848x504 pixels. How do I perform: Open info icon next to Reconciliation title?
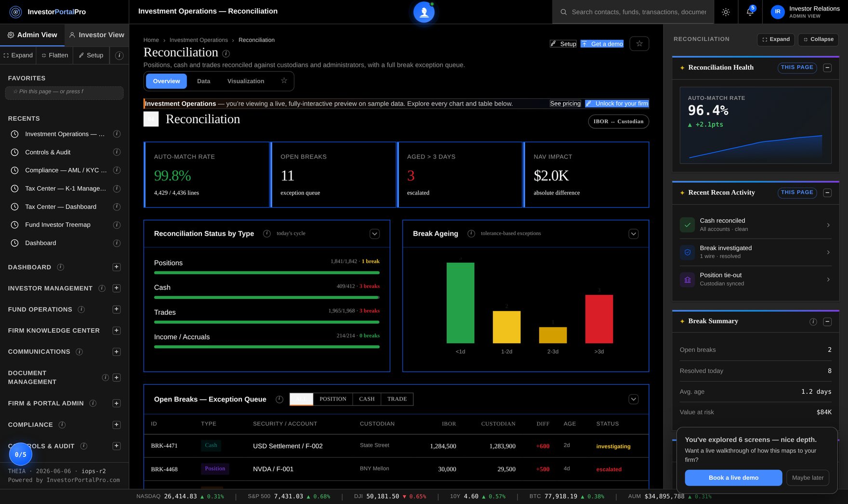pyautogui.click(x=226, y=53)
